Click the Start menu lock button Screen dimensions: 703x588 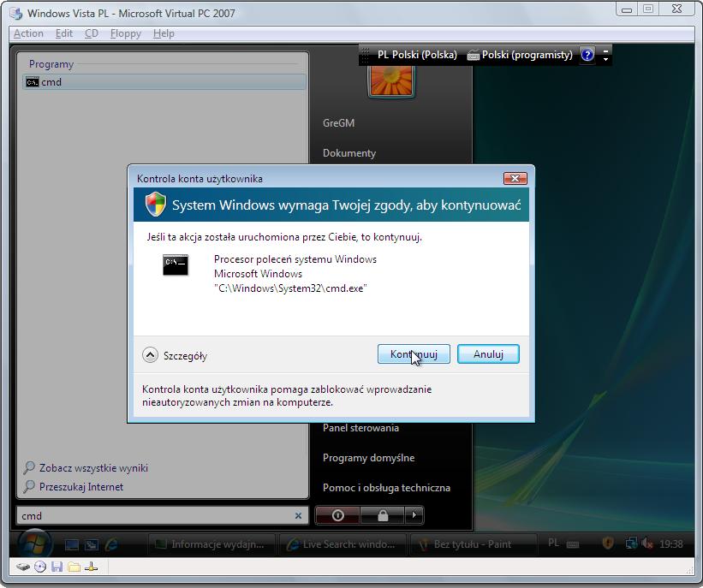pyautogui.click(x=383, y=515)
